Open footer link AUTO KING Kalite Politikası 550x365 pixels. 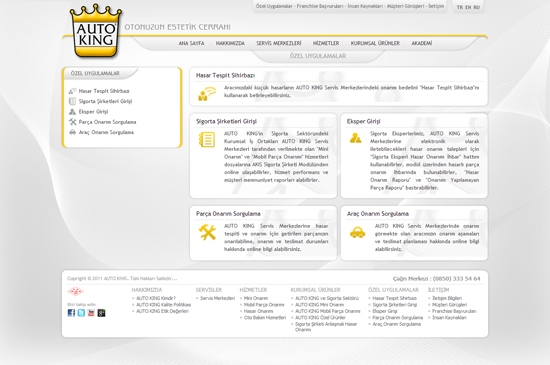click(163, 305)
